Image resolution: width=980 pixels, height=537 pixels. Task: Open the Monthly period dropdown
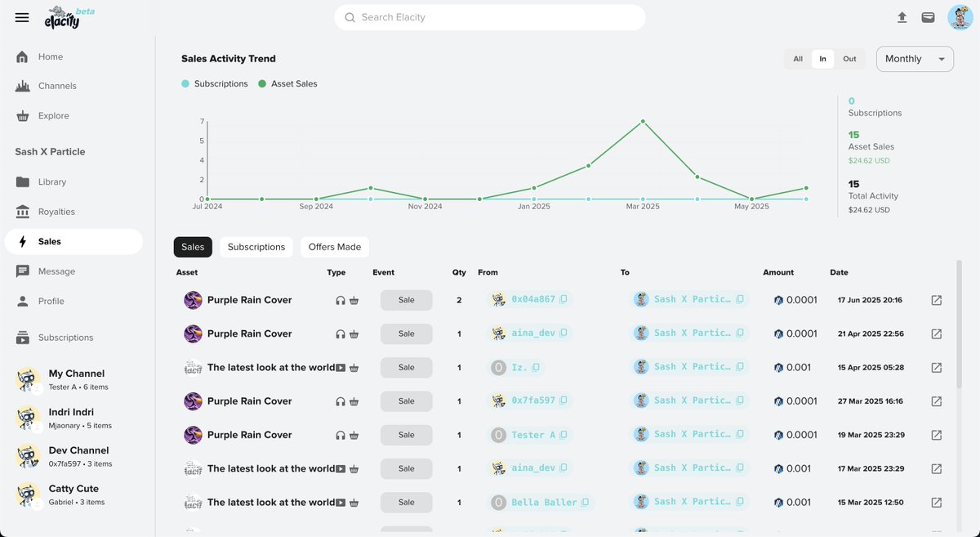pyautogui.click(x=915, y=59)
